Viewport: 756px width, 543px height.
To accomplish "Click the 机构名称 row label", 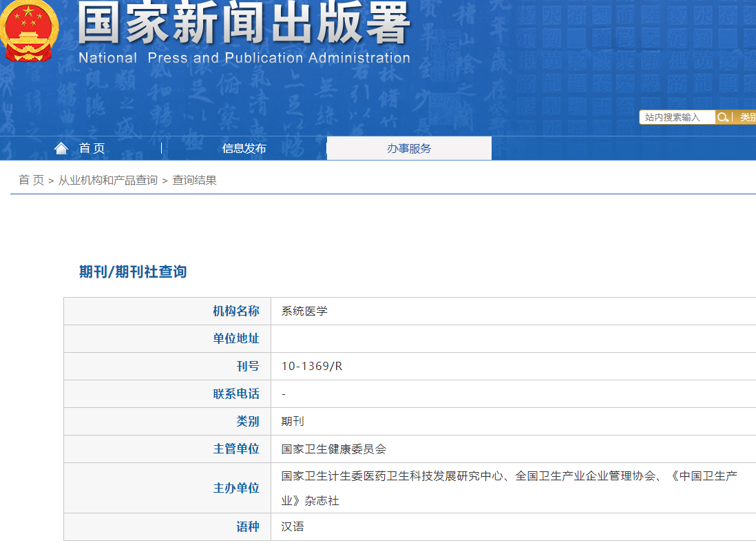I will [x=236, y=311].
